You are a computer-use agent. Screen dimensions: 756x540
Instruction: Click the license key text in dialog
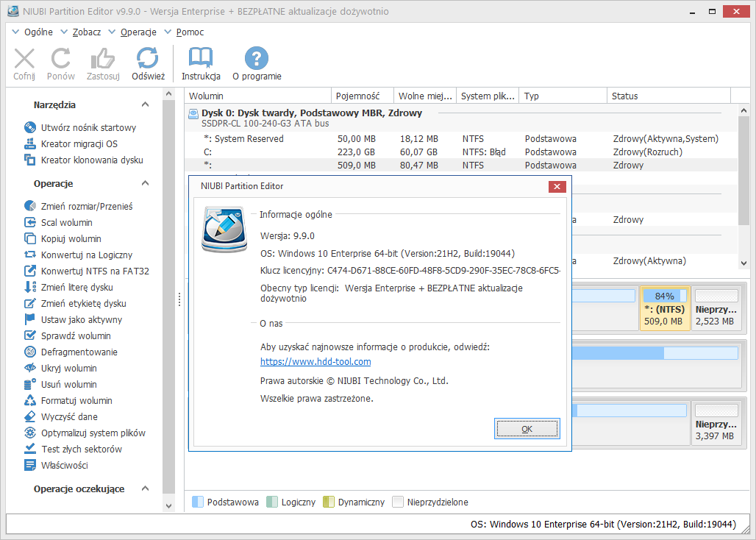(410, 271)
